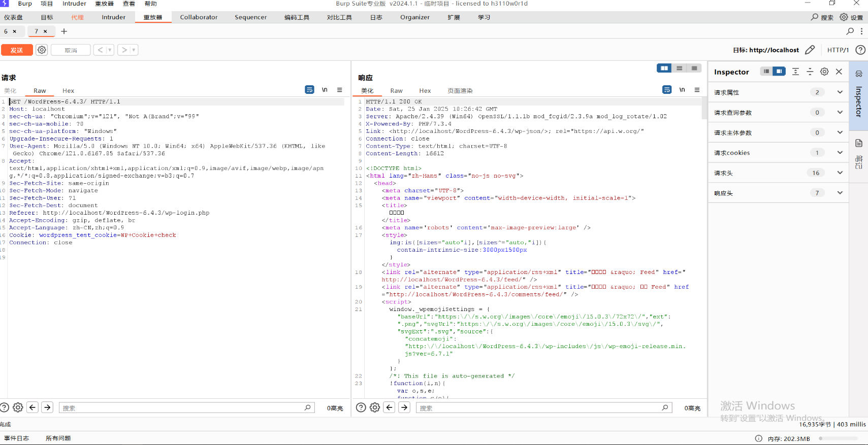Collapse all sections icon in Inspector
Viewport: 868px width, 445px height.
(x=810, y=72)
